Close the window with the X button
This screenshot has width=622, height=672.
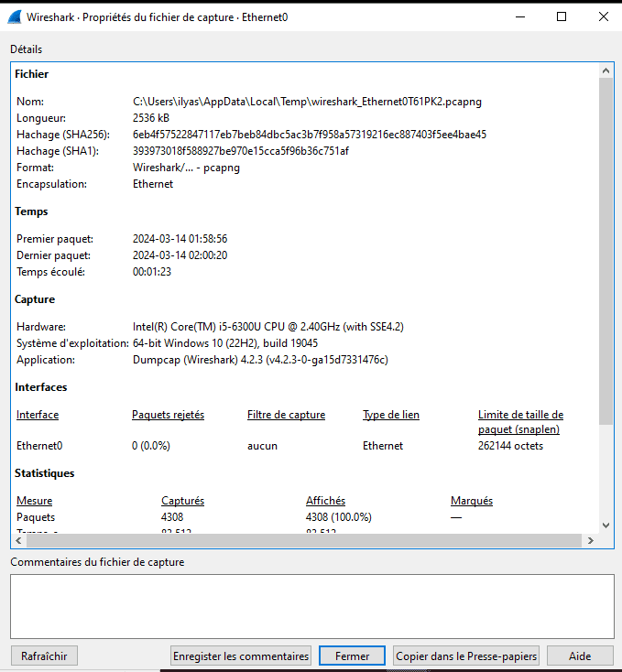pos(603,16)
